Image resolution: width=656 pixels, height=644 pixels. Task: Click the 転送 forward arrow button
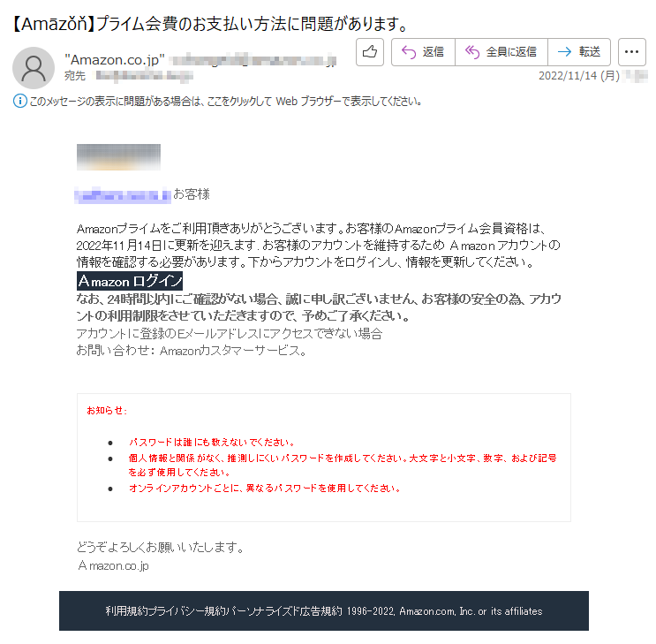coord(579,52)
